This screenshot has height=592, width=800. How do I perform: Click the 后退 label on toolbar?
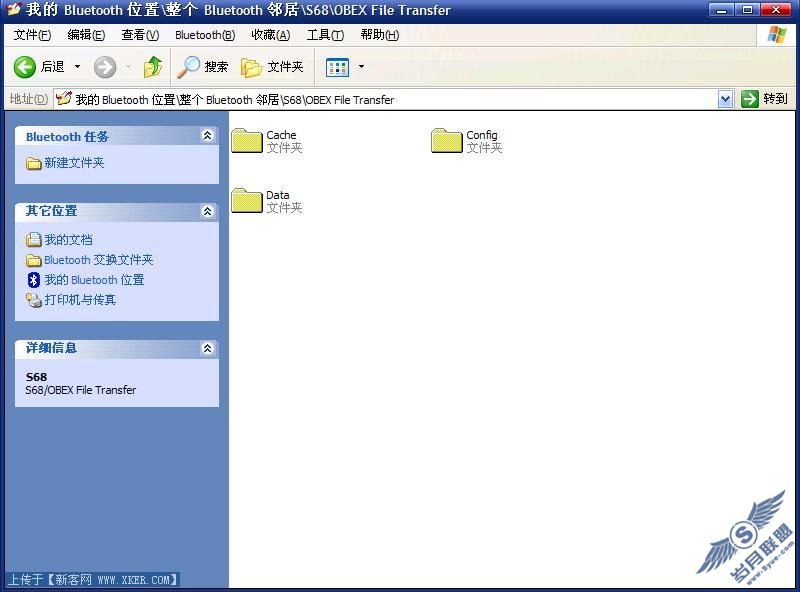(x=53, y=67)
